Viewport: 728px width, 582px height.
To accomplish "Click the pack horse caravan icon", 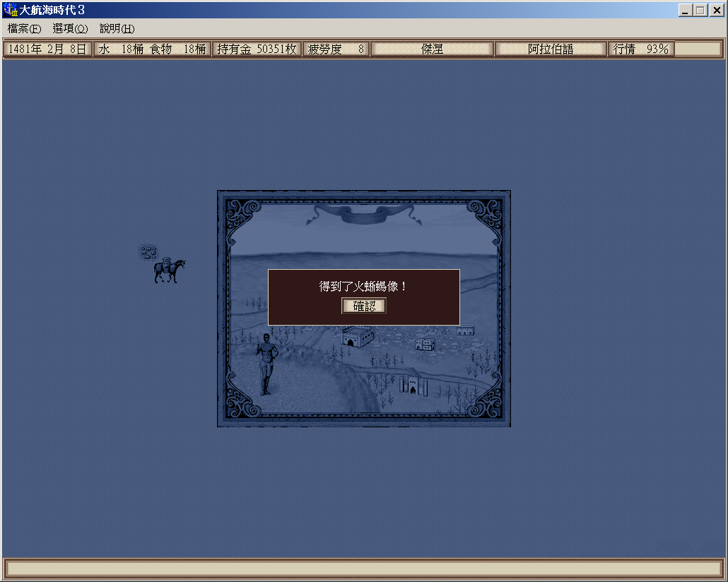I will (x=170, y=271).
